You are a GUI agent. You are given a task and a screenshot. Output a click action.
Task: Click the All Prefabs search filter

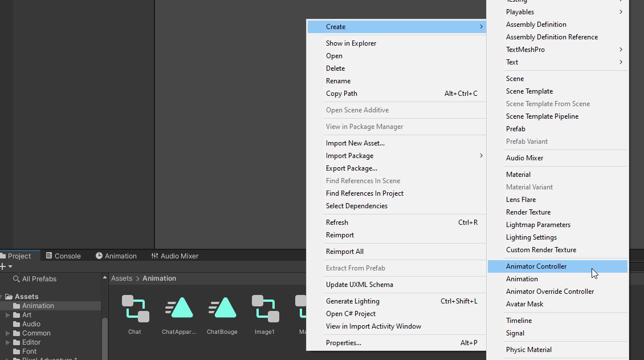tap(39, 279)
